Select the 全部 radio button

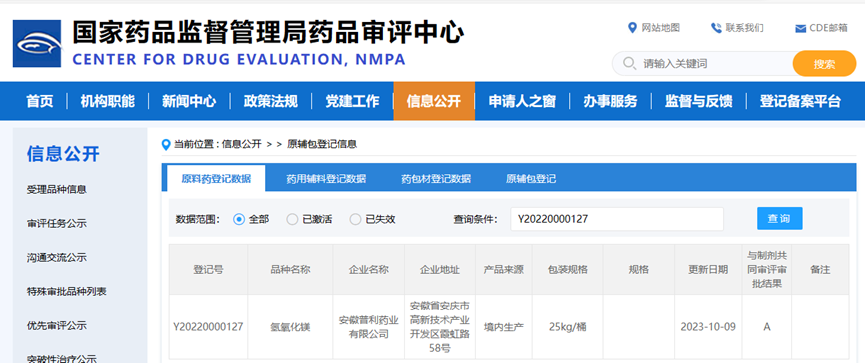[239, 219]
